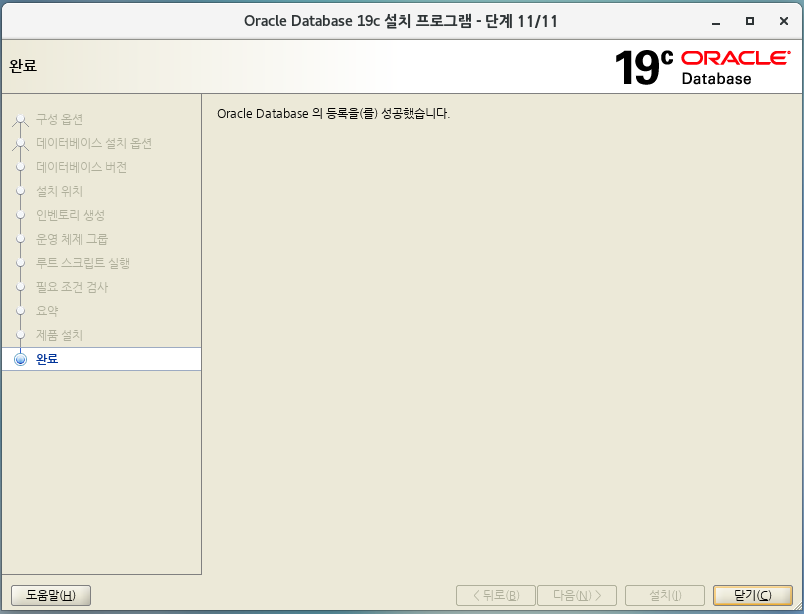Click the 완료 page heading

click(x=23, y=66)
